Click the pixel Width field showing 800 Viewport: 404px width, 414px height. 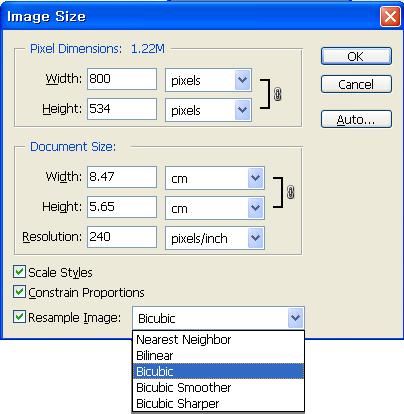click(x=122, y=79)
